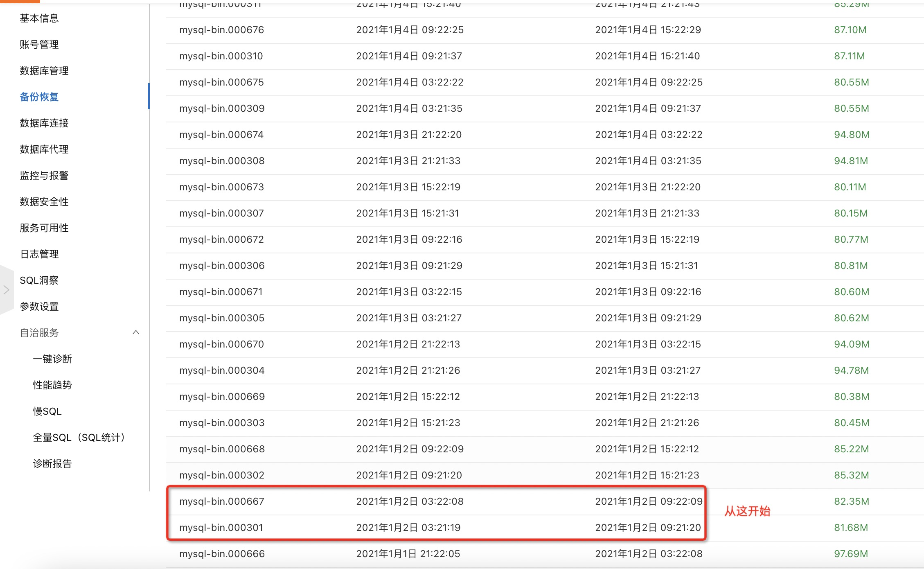Go to 账号管理 page
The width and height of the screenshot is (924, 569).
click(x=39, y=45)
